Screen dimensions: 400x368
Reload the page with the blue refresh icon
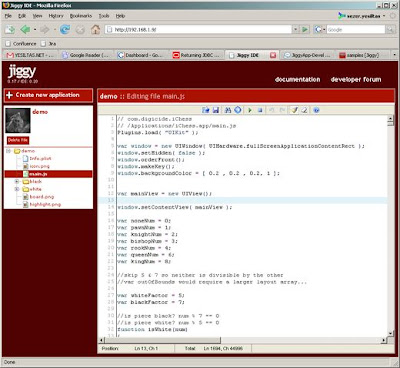point(65,30)
